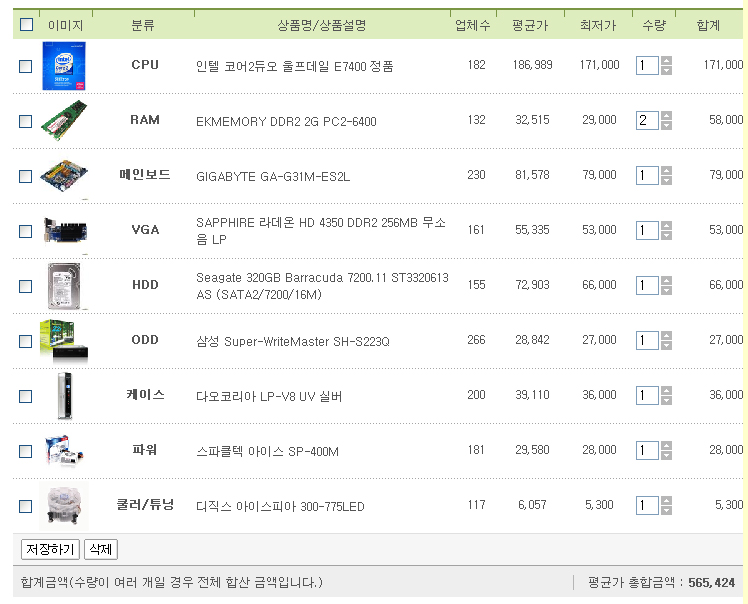Viewport: 748px width, 604px height.
Task: Decrease ODD quantity with down arrow
Action: pos(666,345)
